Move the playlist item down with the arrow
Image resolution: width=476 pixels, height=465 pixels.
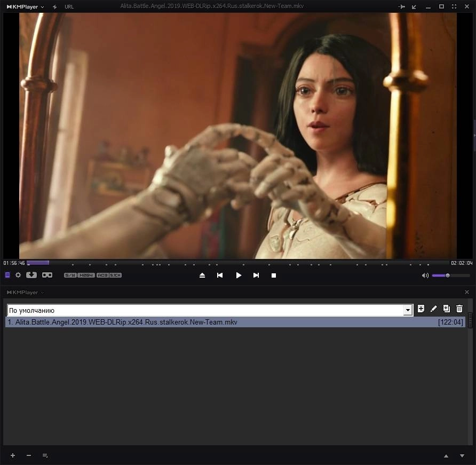(x=462, y=455)
